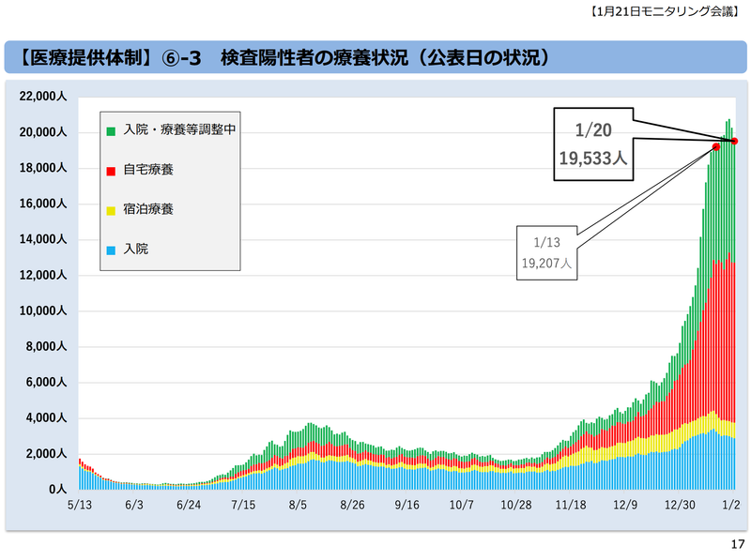Click the 1/20 callout date text
751x560 pixels.
tap(593, 130)
